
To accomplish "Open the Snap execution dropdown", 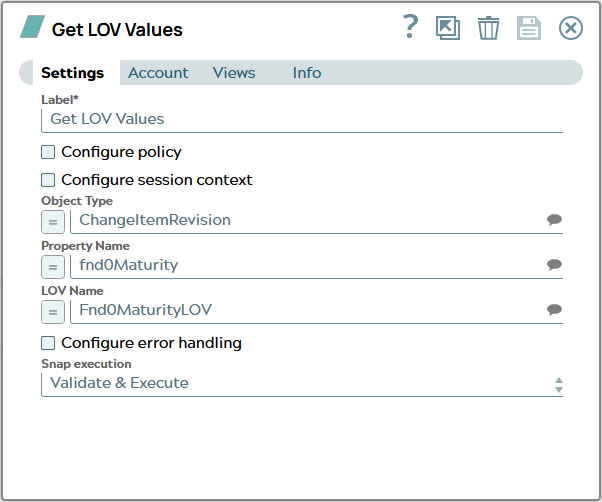I will (302, 383).
